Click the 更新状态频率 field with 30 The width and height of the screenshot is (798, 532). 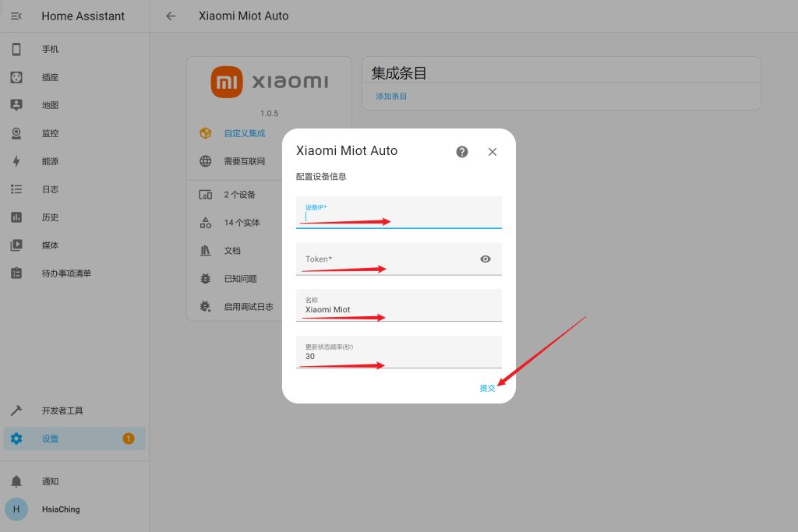[x=399, y=352]
